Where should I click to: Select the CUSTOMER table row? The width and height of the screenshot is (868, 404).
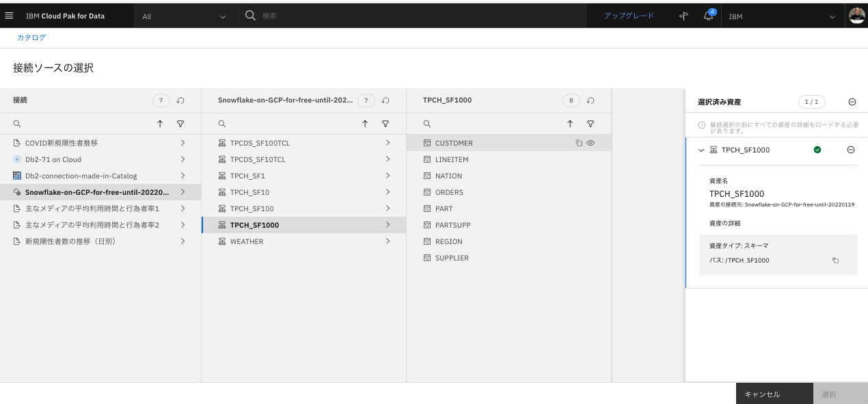[x=509, y=143]
